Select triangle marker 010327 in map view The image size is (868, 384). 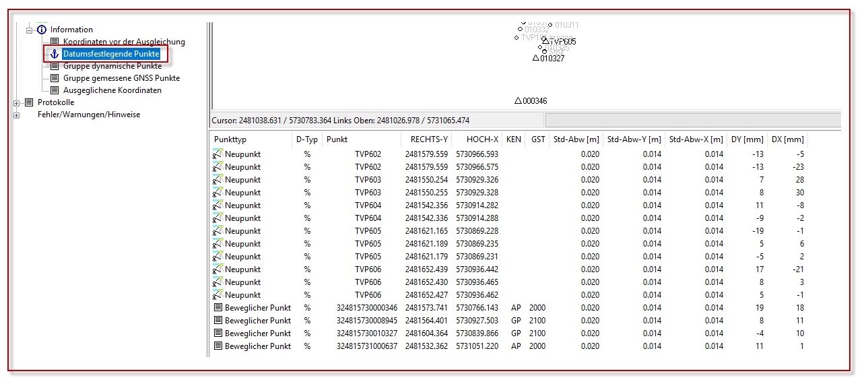click(536, 58)
